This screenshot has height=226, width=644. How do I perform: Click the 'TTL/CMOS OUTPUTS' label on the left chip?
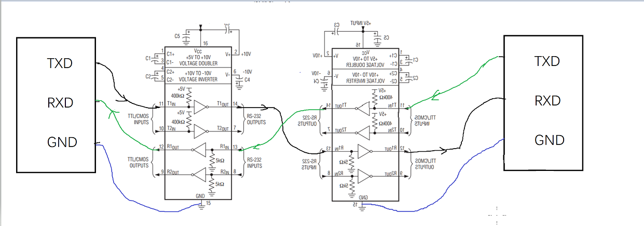pos(139,163)
